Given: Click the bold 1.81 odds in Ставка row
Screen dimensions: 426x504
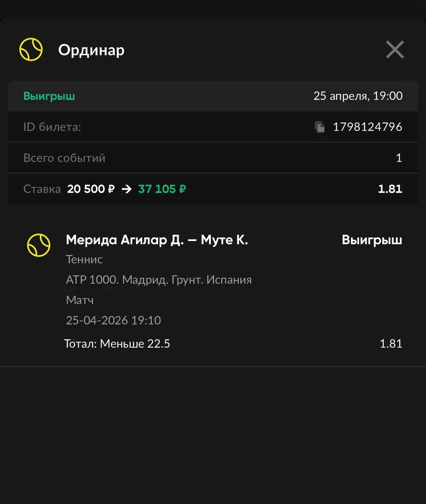Looking at the screenshot, I should pos(390,189).
